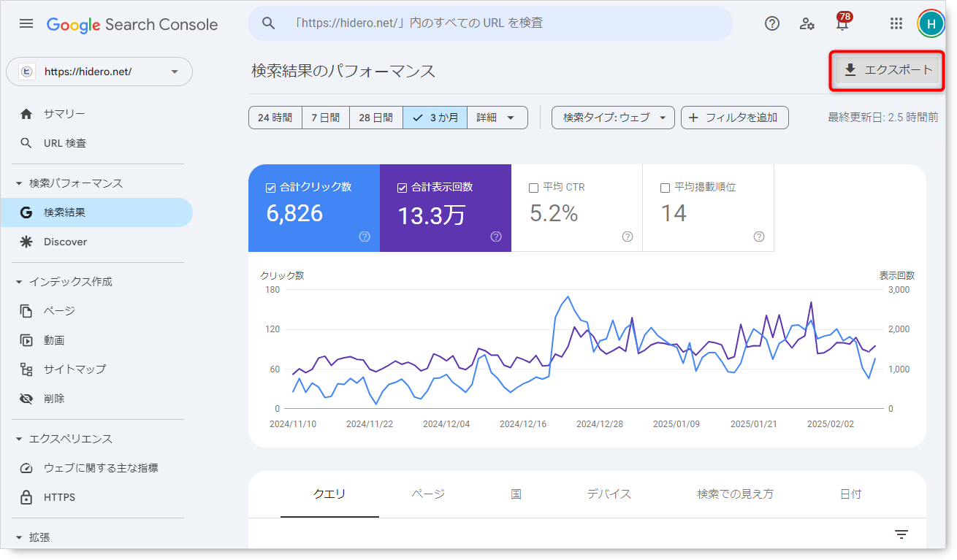This screenshot has width=957, height=560.
Task: Expand the 詳細 date range dropdown
Action: pyautogui.click(x=497, y=118)
